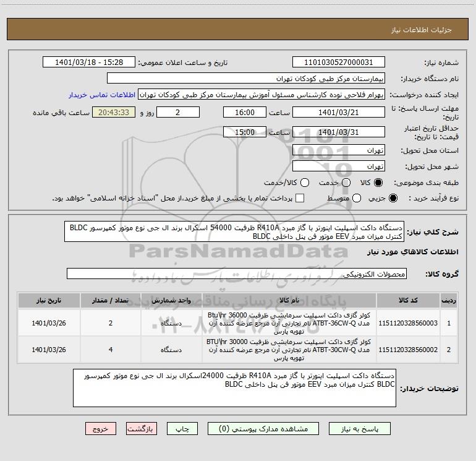Click the validity time field 15:00

[x=245, y=132]
